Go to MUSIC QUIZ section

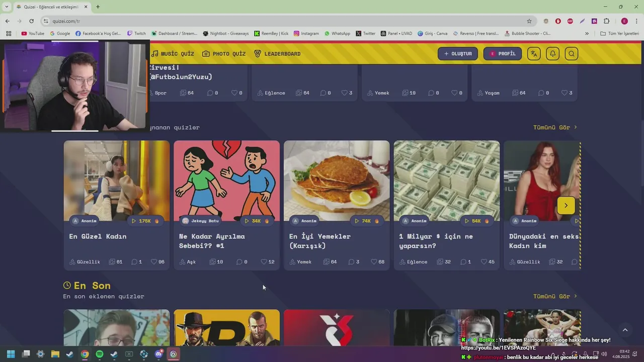coord(173,54)
